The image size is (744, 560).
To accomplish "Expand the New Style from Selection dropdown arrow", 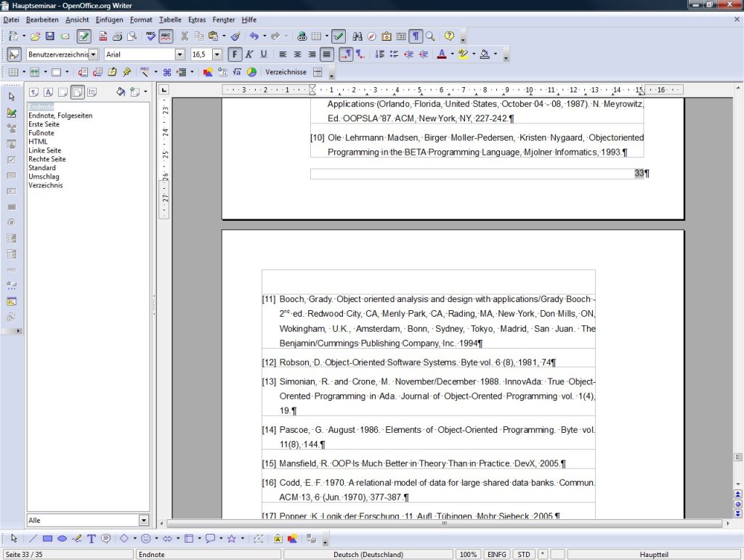I will pyautogui.click(x=145, y=92).
